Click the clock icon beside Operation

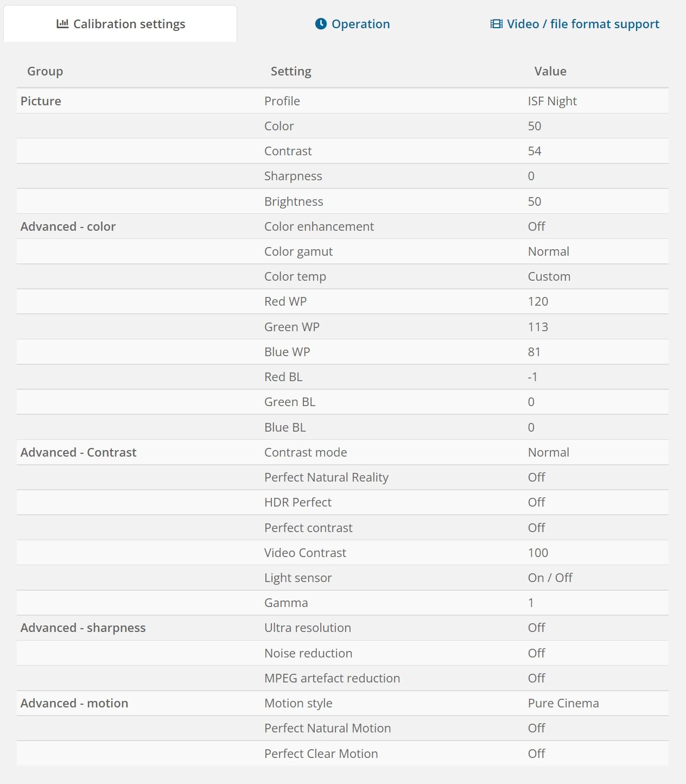point(321,24)
